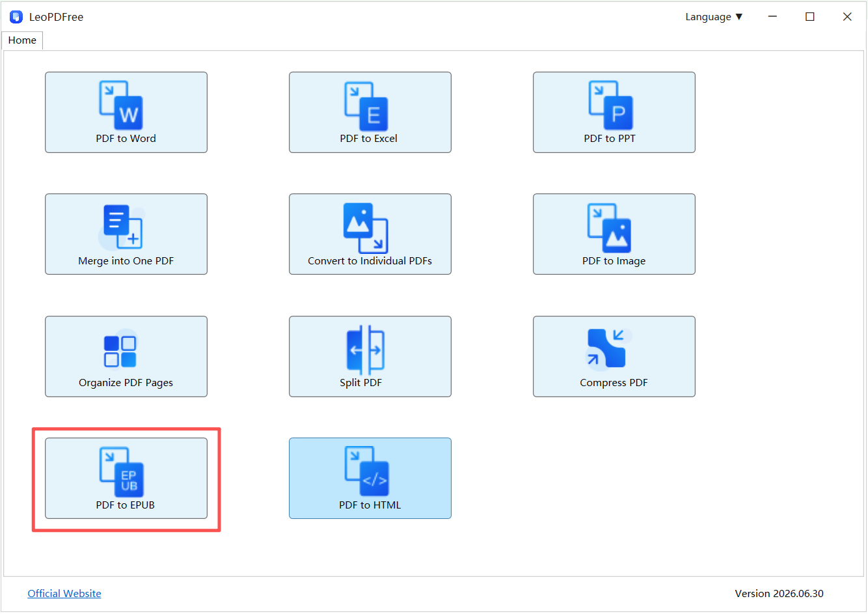Click the 'PDF to PPT' label text
868x614 pixels.
pos(610,138)
